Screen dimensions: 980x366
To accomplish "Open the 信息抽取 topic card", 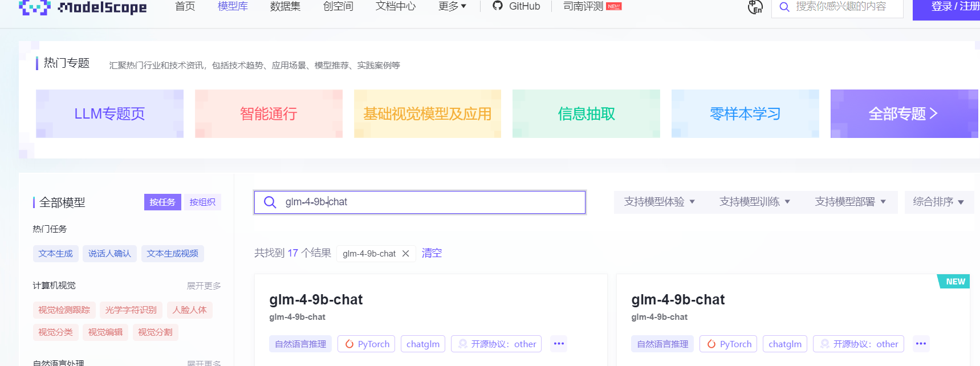I will tap(586, 113).
